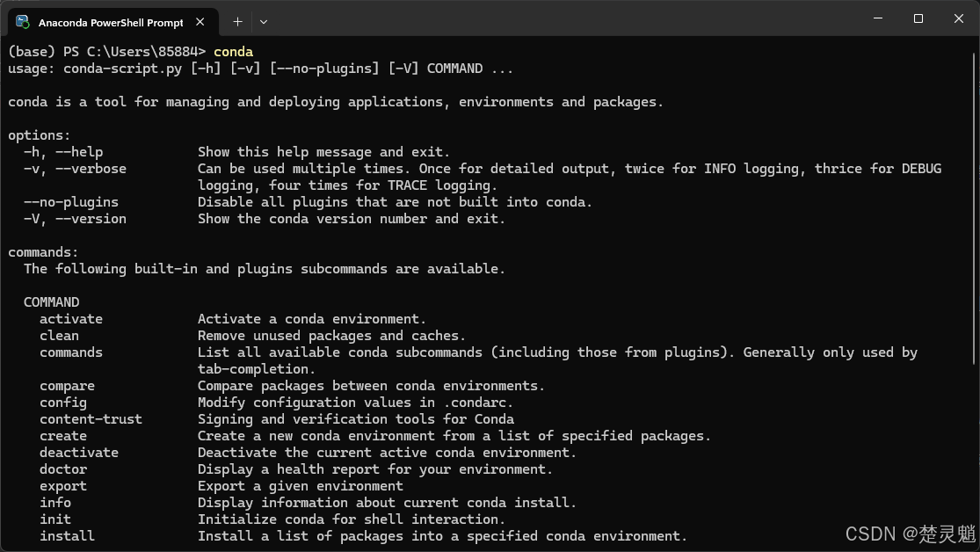The width and height of the screenshot is (980, 552).
Task: Click the 'activate' subcommand name
Action: tap(71, 319)
